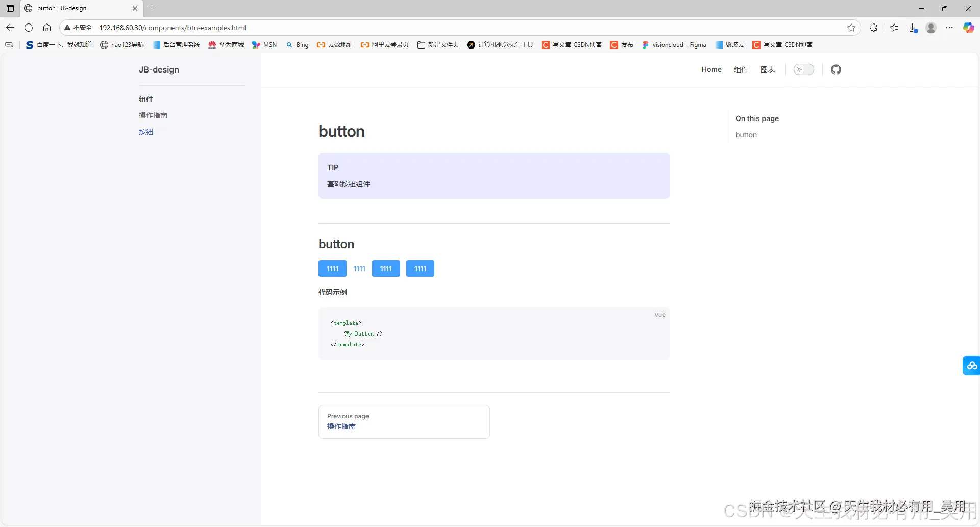
Task: Open the Downloads panel icon
Action: pos(913,28)
